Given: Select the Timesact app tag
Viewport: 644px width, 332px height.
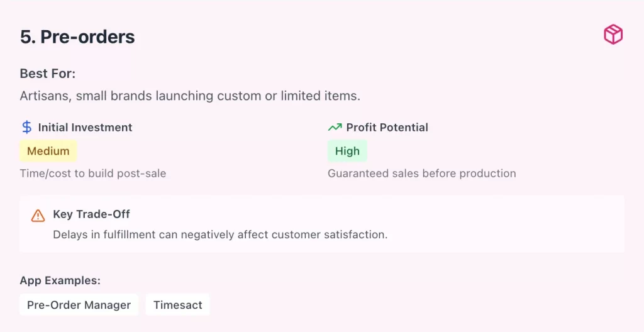Looking at the screenshot, I should coord(177,305).
